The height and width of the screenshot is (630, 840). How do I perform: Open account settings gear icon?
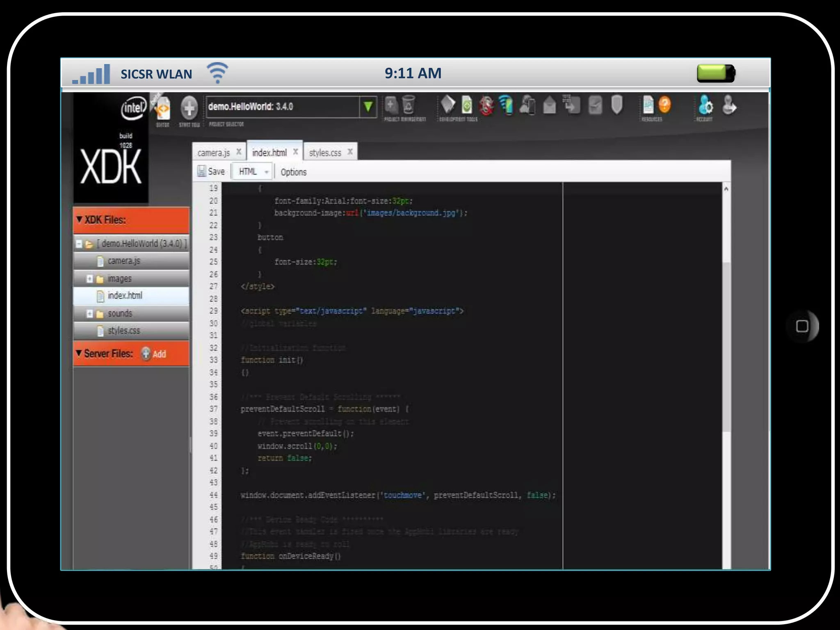[x=705, y=105]
